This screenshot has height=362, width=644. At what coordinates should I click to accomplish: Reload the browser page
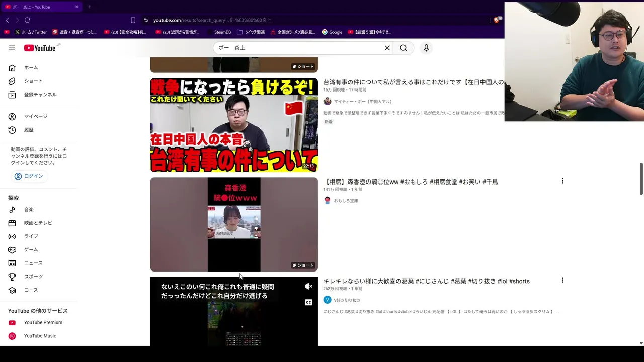pyautogui.click(x=27, y=20)
